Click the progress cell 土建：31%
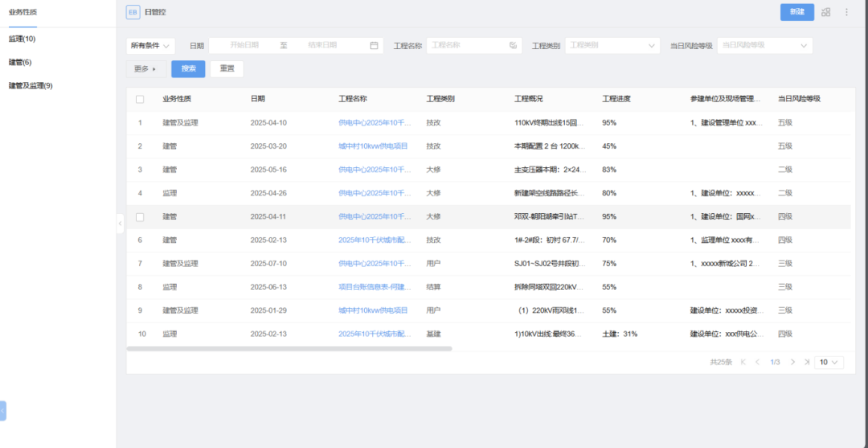 click(620, 335)
